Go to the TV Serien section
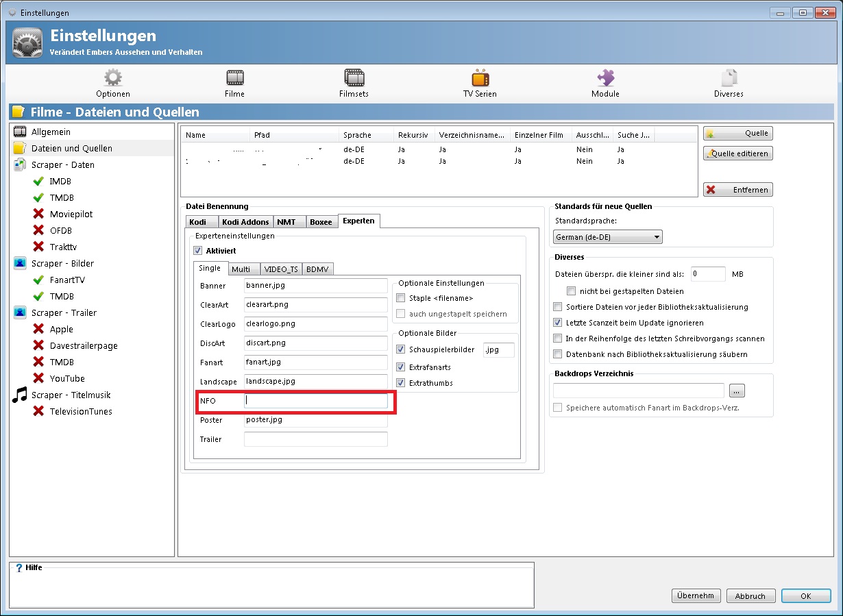This screenshot has height=616, width=843. click(x=480, y=84)
